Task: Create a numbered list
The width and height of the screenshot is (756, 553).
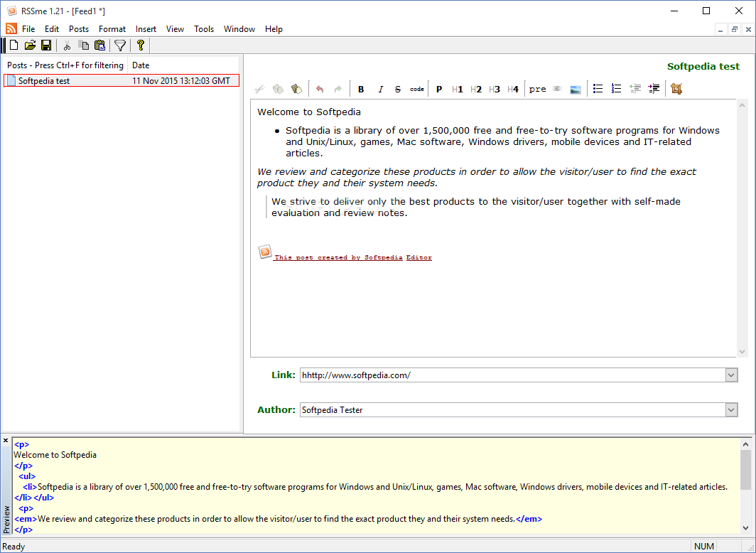Action: 616,89
